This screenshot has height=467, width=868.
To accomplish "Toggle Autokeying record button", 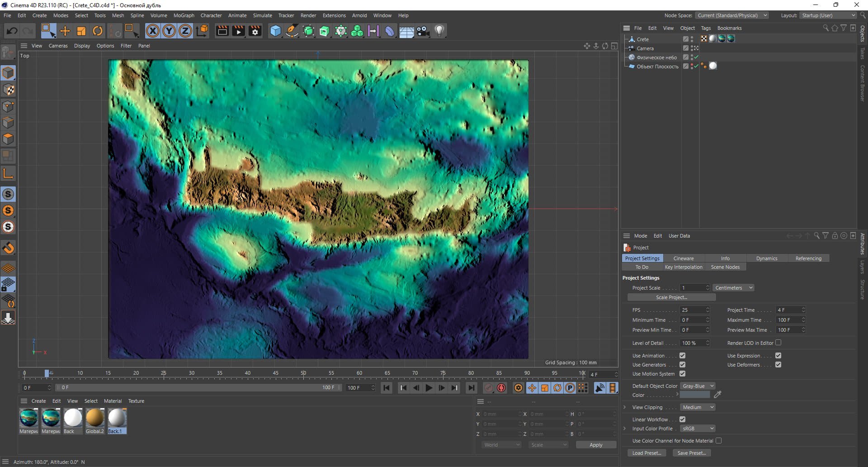I will tap(501, 388).
